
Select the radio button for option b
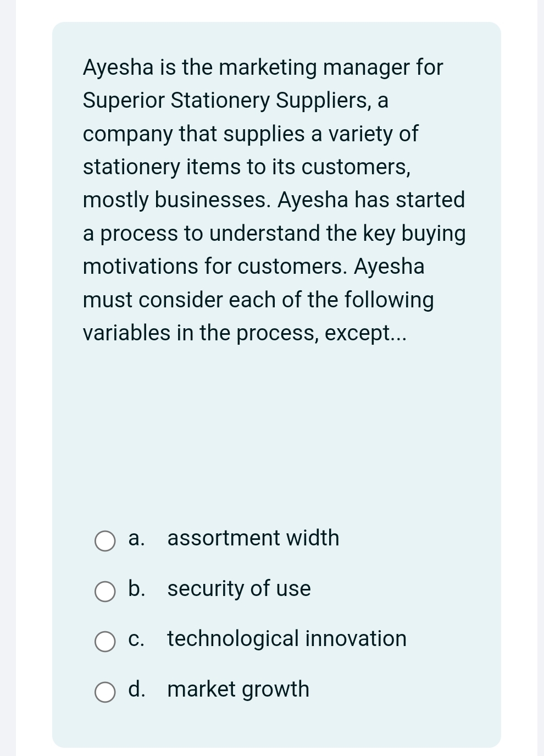(x=105, y=592)
